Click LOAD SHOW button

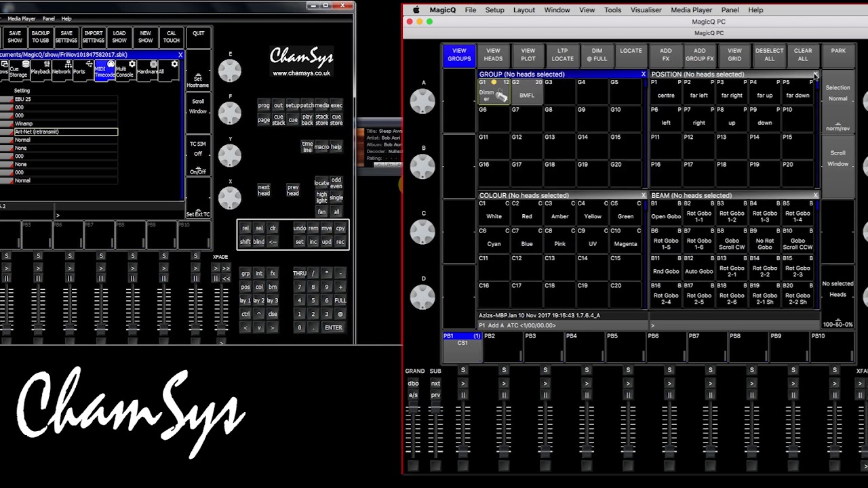pyautogui.click(x=119, y=37)
